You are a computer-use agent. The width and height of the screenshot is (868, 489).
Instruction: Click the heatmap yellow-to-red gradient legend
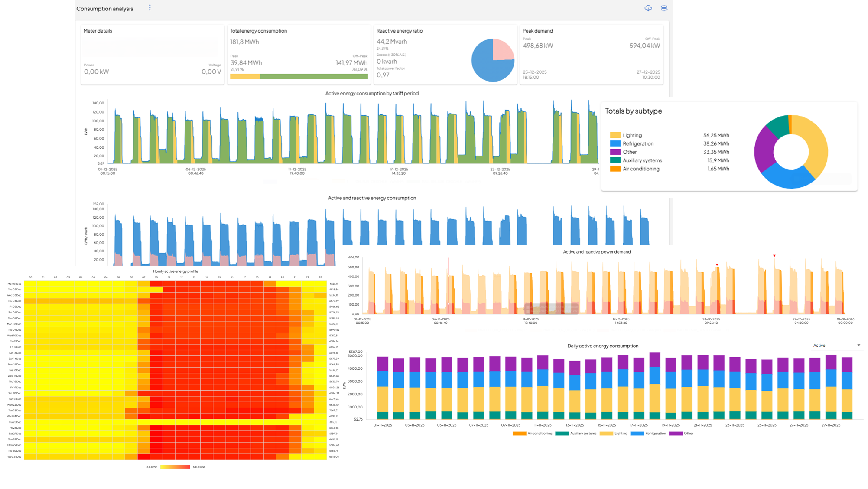tap(175, 467)
